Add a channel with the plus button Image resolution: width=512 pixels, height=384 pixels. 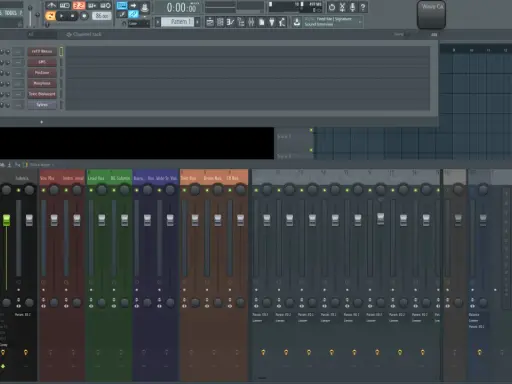click(41, 122)
